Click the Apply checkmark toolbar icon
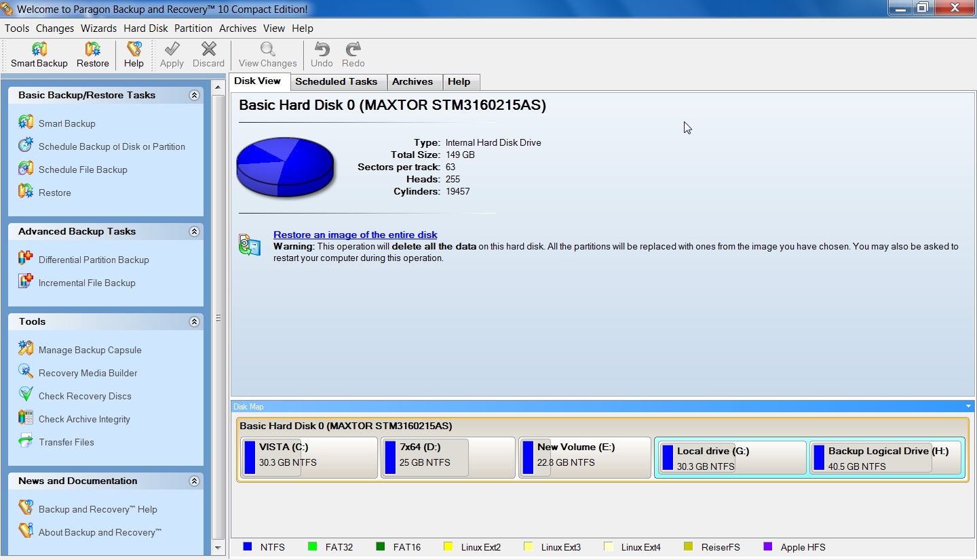The image size is (977, 560). [172, 49]
